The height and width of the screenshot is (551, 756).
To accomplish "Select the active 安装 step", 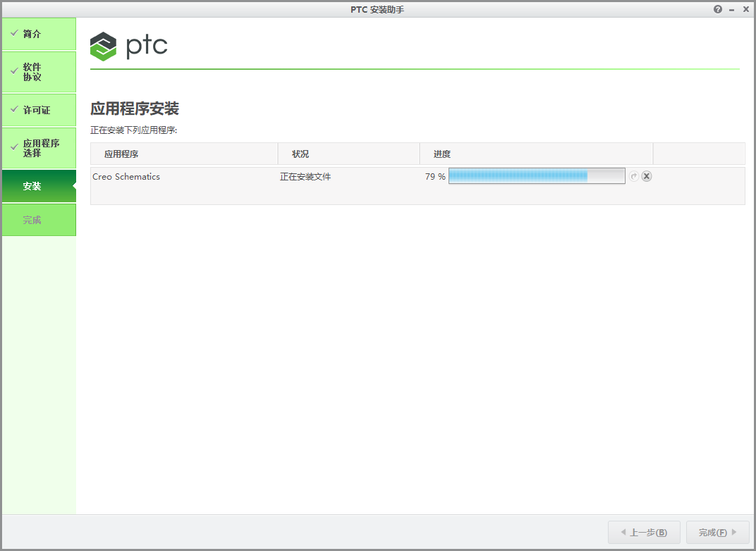I will pyautogui.click(x=39, y=186).
